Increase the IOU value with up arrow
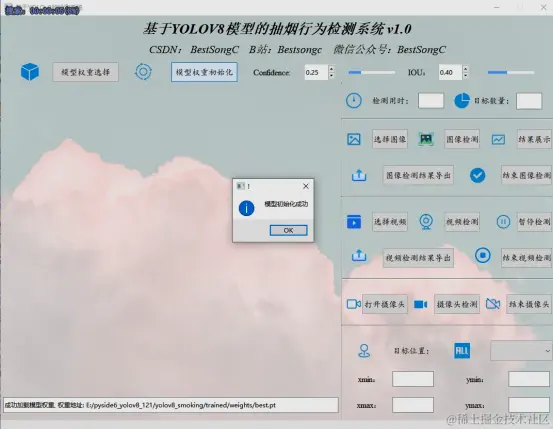554x430 pixels. coord(465,69)
